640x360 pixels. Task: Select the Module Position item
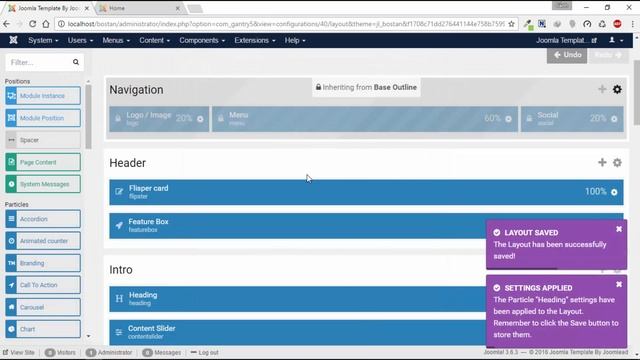43,118
